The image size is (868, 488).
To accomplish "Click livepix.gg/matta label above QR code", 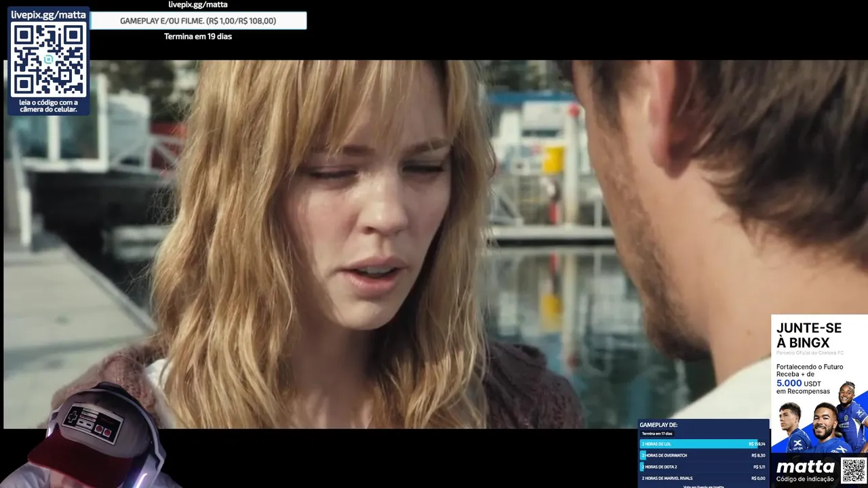I will point(49,15).
